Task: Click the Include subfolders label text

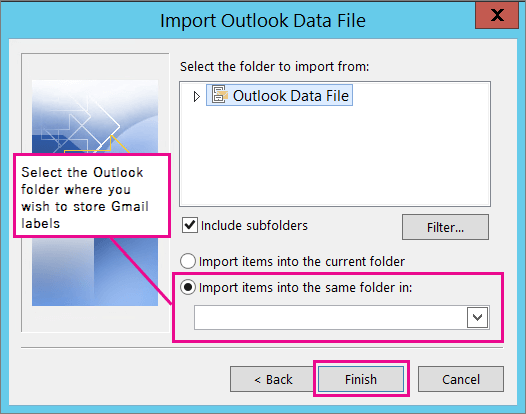Action: 254,225
